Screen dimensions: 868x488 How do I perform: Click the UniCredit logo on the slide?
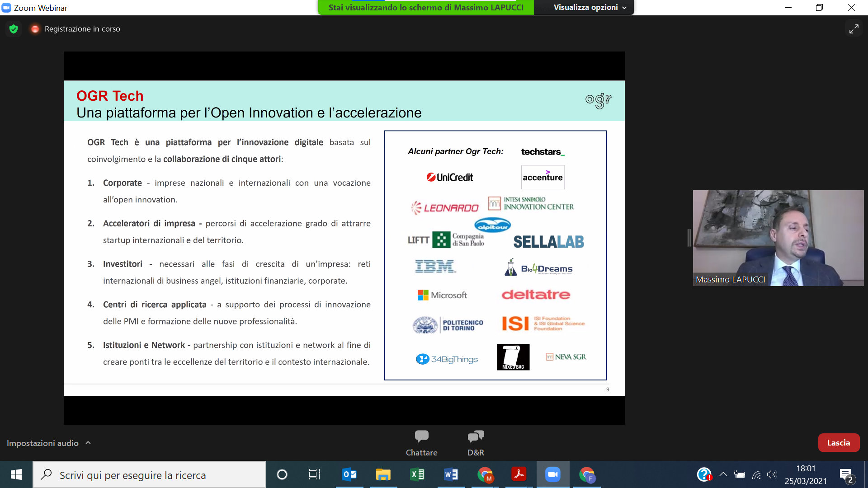450,177
